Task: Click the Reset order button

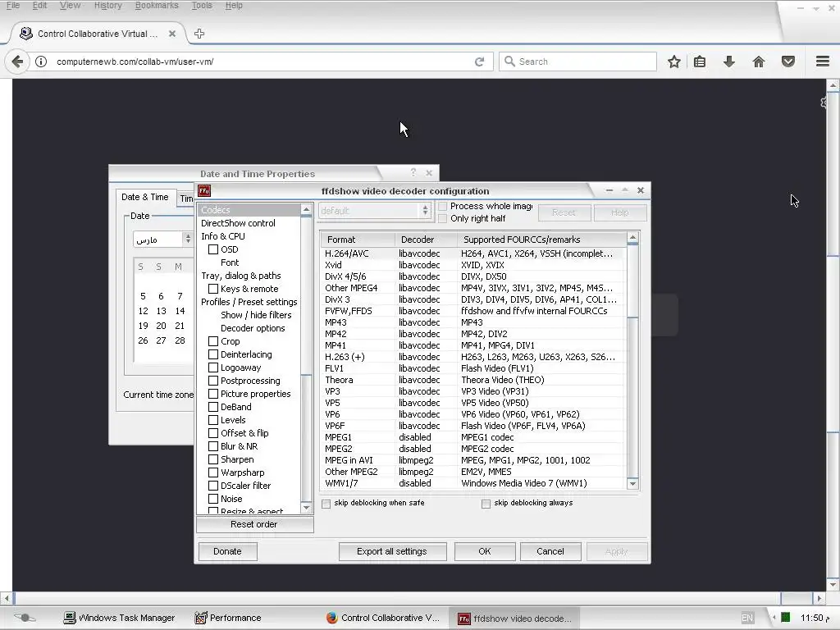Action: tap(254, 524)
